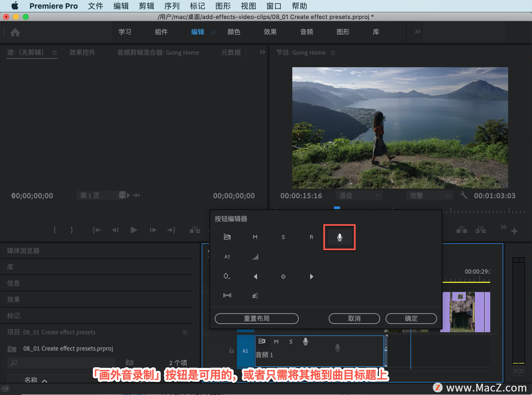This screenshot has width=532, height=395.
Task: Click the plus button editor icon in program monitor
Action: coord(514,231)
